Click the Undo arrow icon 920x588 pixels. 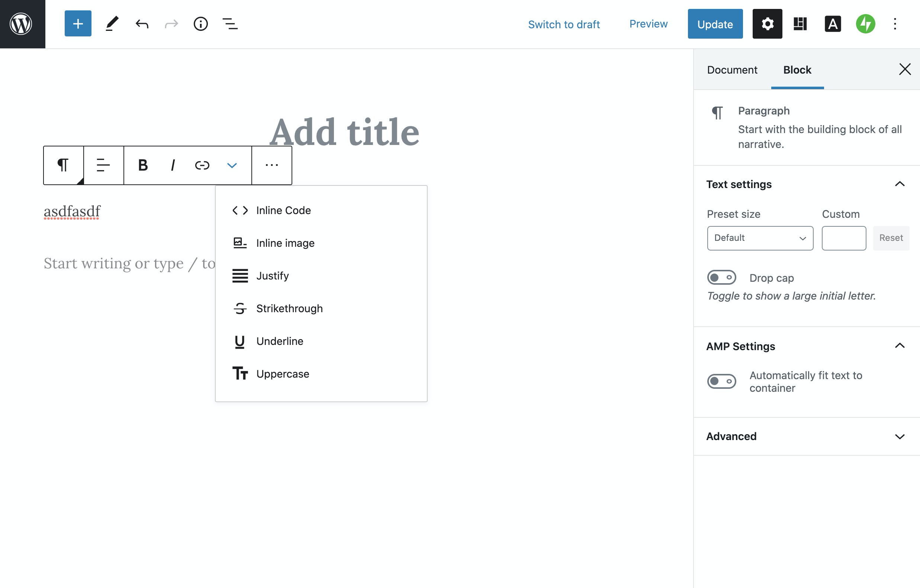pyautogui.click(x=142, y=24)
